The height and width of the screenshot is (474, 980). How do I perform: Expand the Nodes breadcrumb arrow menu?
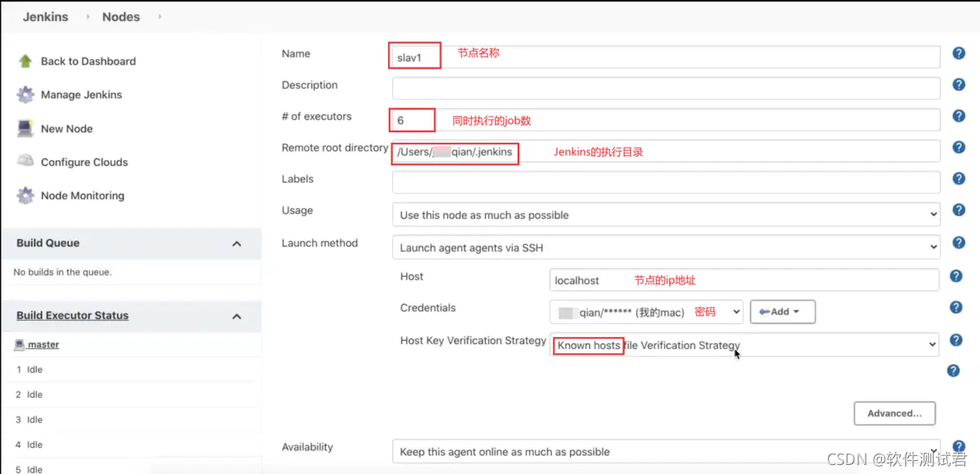[159, 16]
